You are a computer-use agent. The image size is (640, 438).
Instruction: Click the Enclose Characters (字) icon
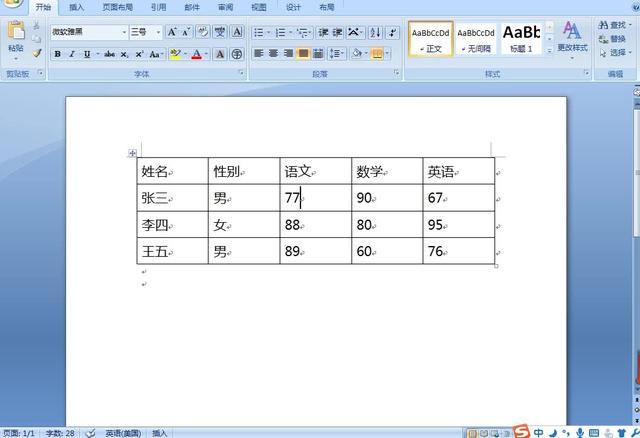pos(237,54)
